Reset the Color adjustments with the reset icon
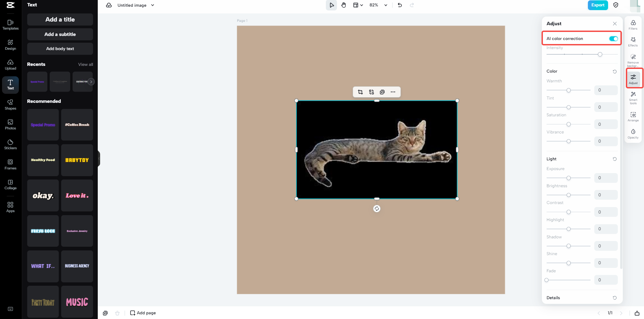The width and height of the screenshot is (644, 319). pyautogui.click(x=614, y=71)
